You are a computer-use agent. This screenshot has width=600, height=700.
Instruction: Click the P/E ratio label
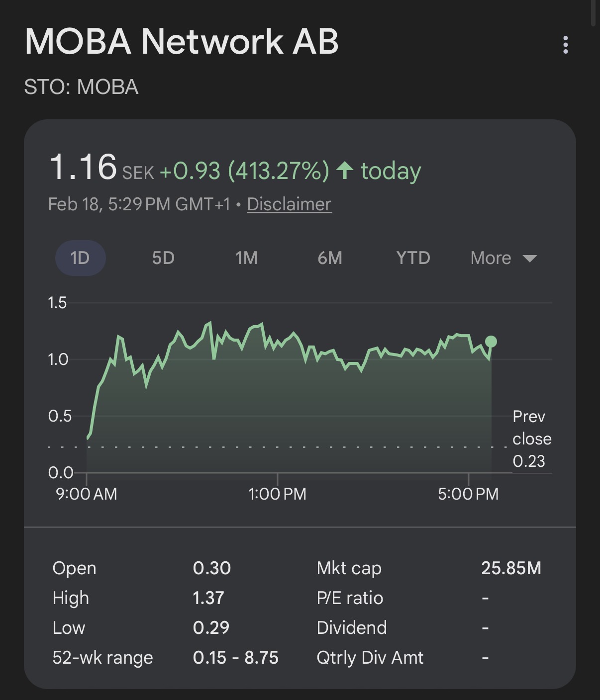(350, 598)
